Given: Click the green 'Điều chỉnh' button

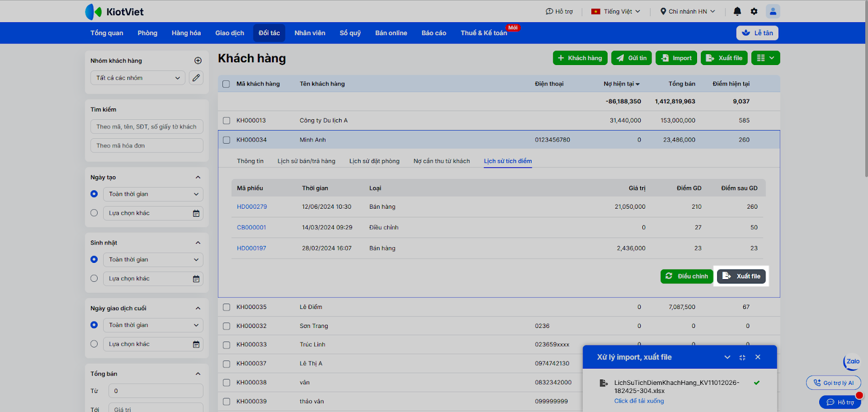Looking at the screenshot, I should point(687,276).
